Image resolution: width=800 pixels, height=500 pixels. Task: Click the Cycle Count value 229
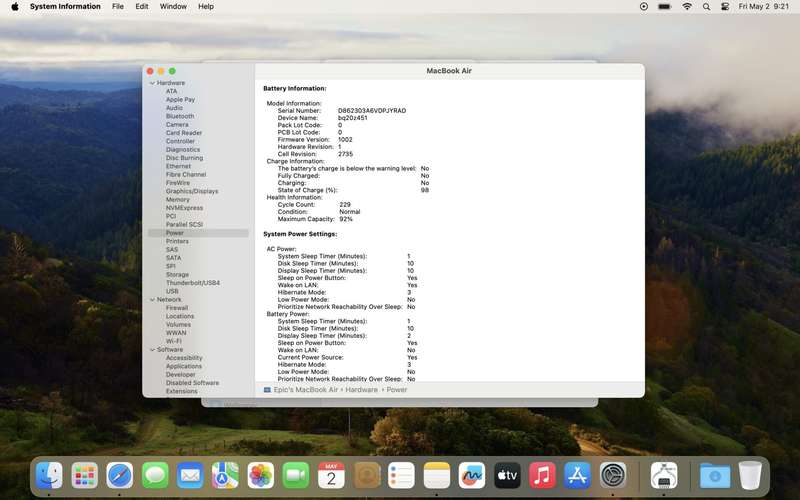(345, 204)
